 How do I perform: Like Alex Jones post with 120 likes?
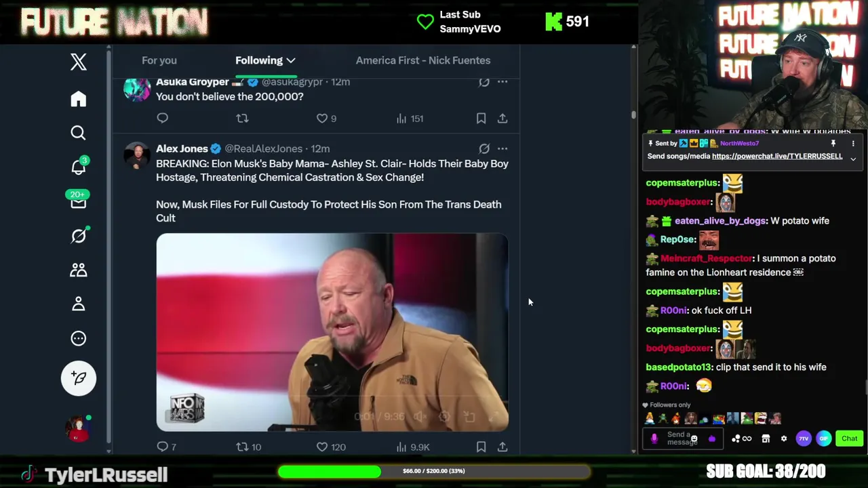(x=331, y=447)
